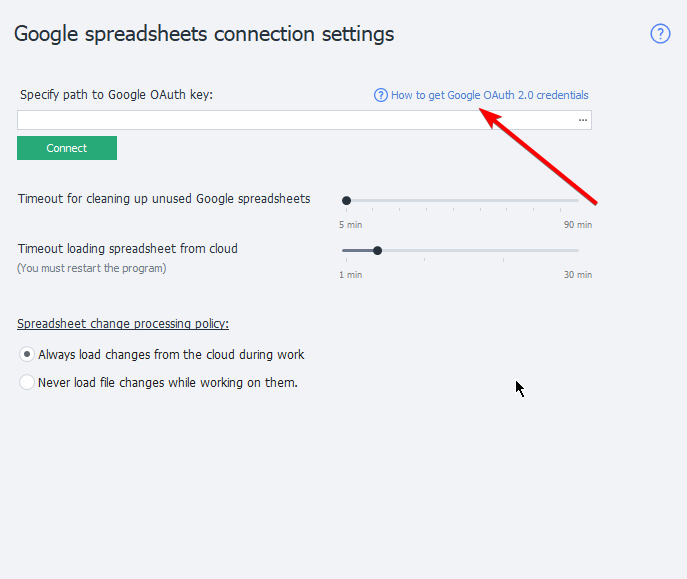Open How to get Google OAuth 2.0 credentials link

coord(489,95)
